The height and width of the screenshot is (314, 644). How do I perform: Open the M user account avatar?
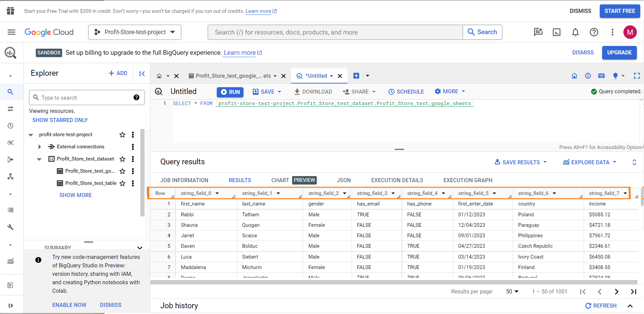coord(630,32)
